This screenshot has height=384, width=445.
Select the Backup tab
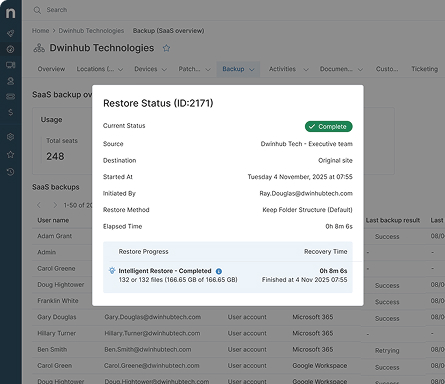point(233,69)
